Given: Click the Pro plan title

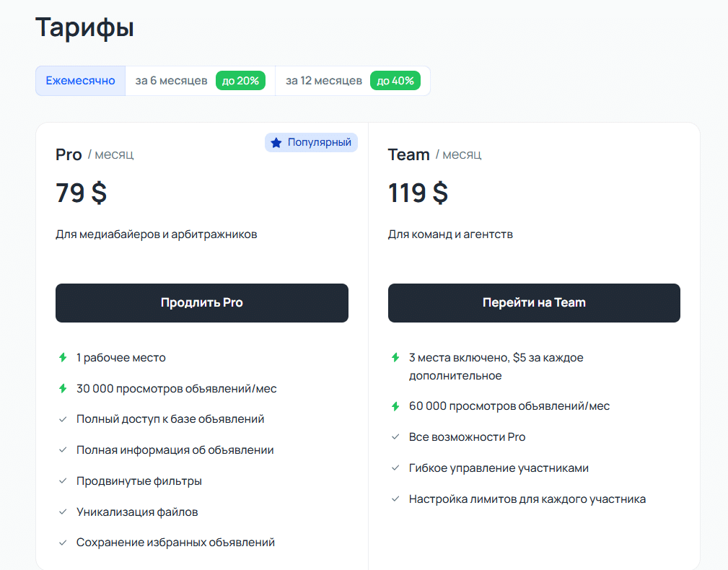Looking at the screenshot, I should pyautogui.click(x=69, y=154).
